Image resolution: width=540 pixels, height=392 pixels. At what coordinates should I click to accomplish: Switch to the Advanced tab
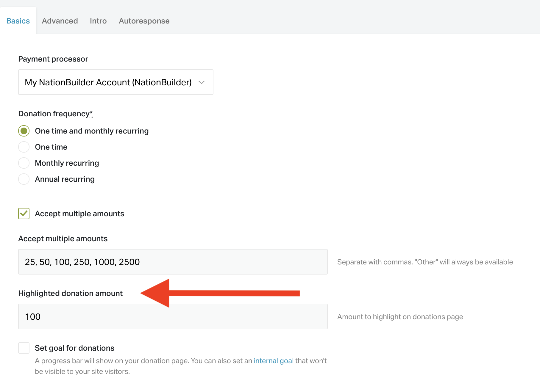click(60, 21)
